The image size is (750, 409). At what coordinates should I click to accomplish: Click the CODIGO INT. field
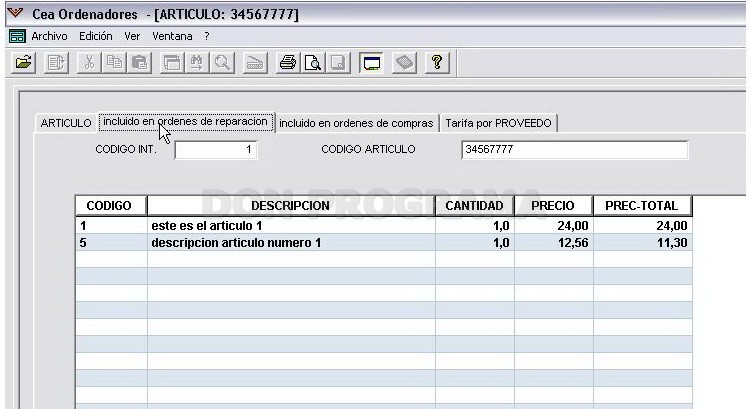pyautogui.click(x=217, y=150)
